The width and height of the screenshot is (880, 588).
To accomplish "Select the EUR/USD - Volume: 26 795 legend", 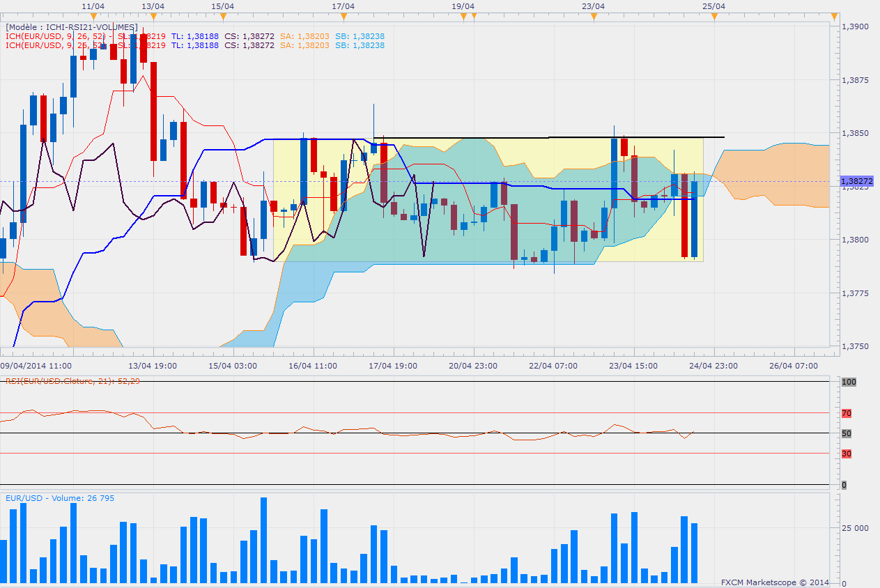I will coord(60,498).
